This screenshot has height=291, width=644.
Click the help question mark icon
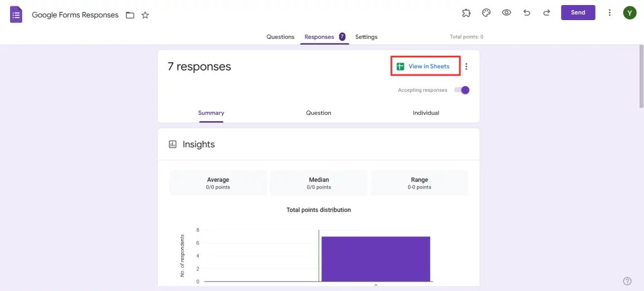click(627, 281)
